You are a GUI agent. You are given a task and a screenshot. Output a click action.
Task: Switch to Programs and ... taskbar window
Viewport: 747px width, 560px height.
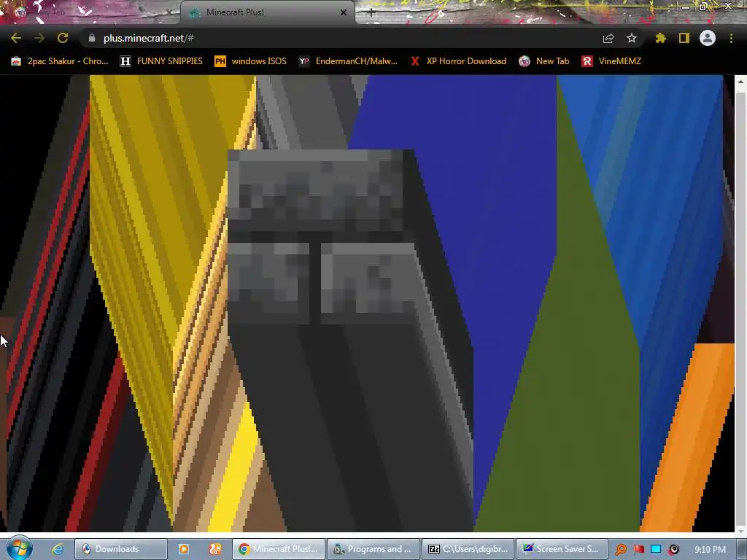[x=373, y=549]
